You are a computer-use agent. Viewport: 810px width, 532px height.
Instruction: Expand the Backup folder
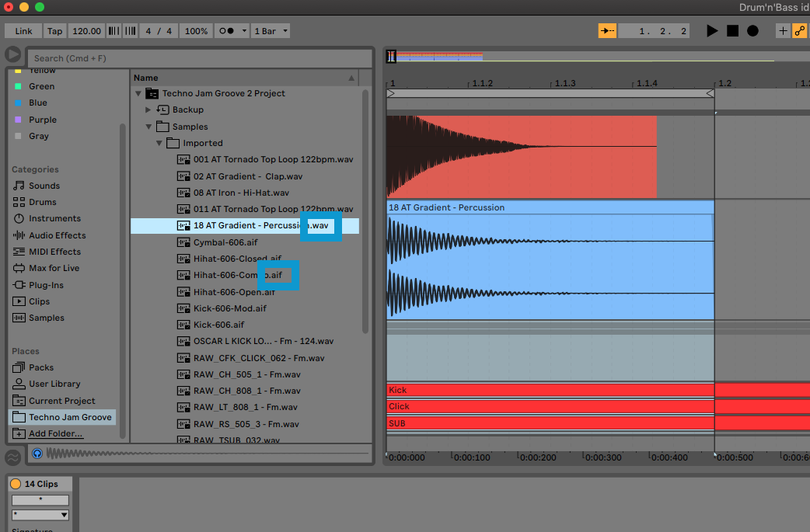click(x=148, y=110)
